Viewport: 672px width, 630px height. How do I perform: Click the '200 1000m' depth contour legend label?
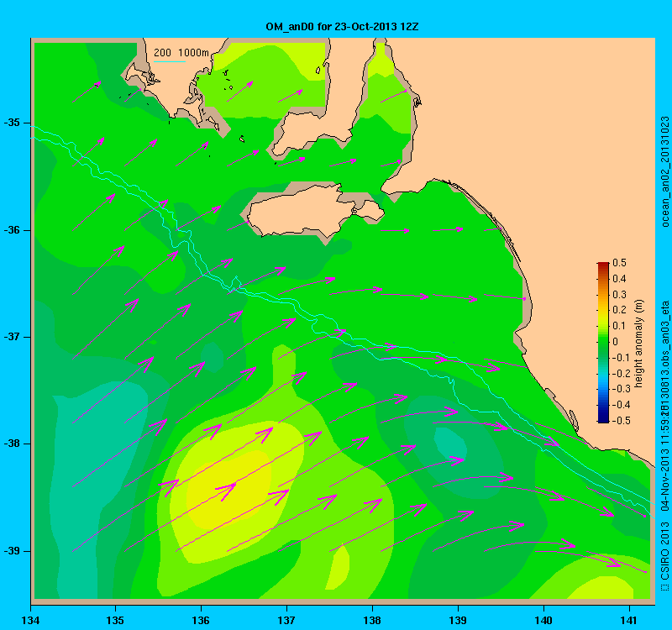(181, 53)
